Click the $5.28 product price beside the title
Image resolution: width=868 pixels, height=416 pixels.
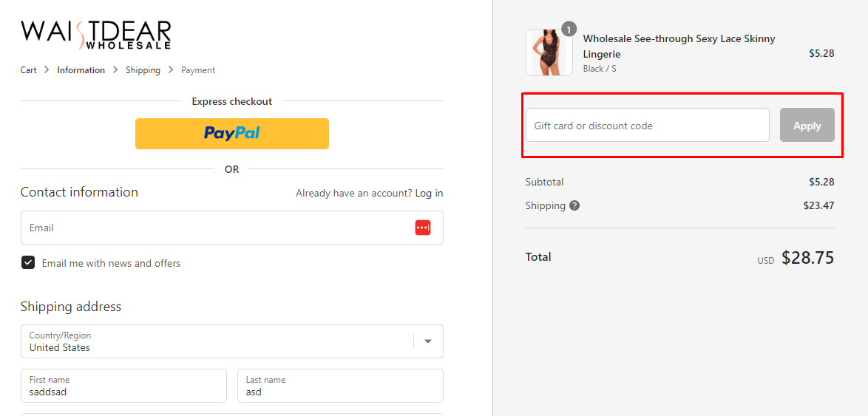pos(821,54)
